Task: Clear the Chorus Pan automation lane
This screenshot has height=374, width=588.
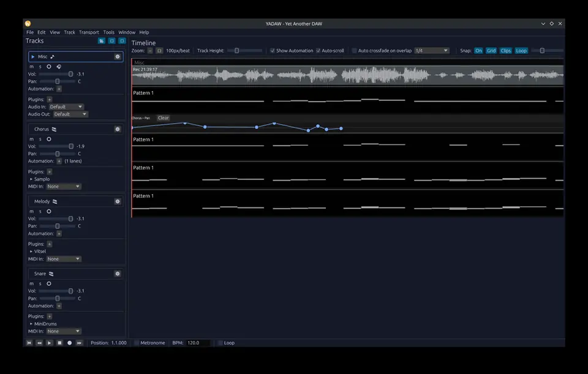Action: click(x=163, y=118)
